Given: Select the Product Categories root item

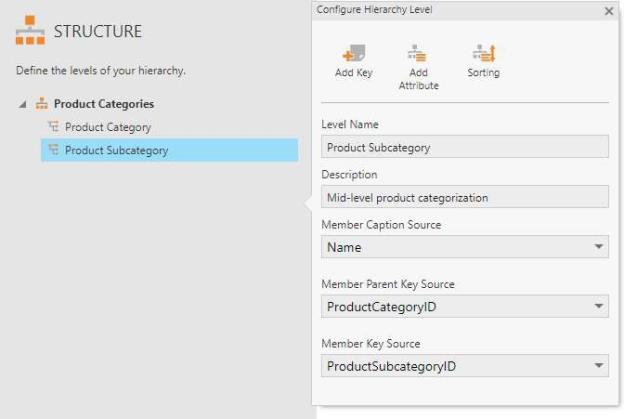Looking at the screenshot, I should (x=103, y=104).
